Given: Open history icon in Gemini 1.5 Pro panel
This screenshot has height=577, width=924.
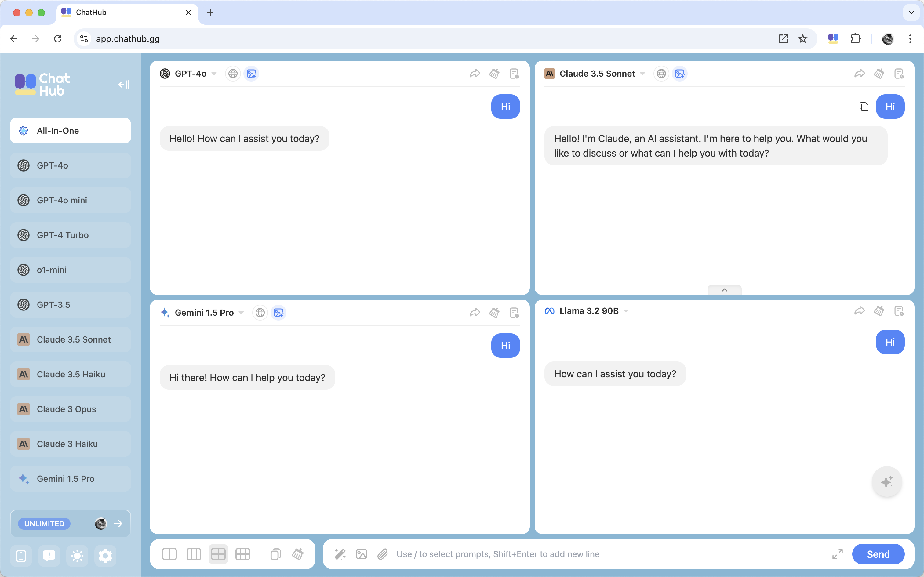Looking at the screenshot, I should click(x=514, y=313).
